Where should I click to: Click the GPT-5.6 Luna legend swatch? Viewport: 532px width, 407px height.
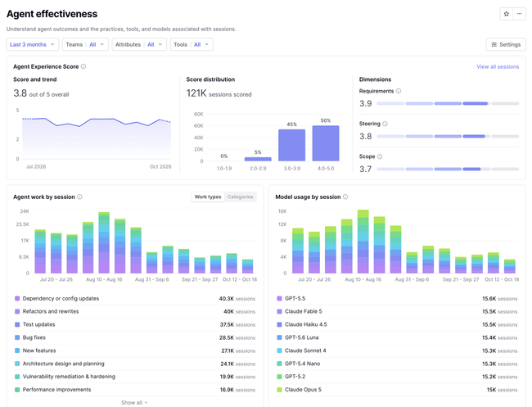pyautogui.click(x=280, y=337)
